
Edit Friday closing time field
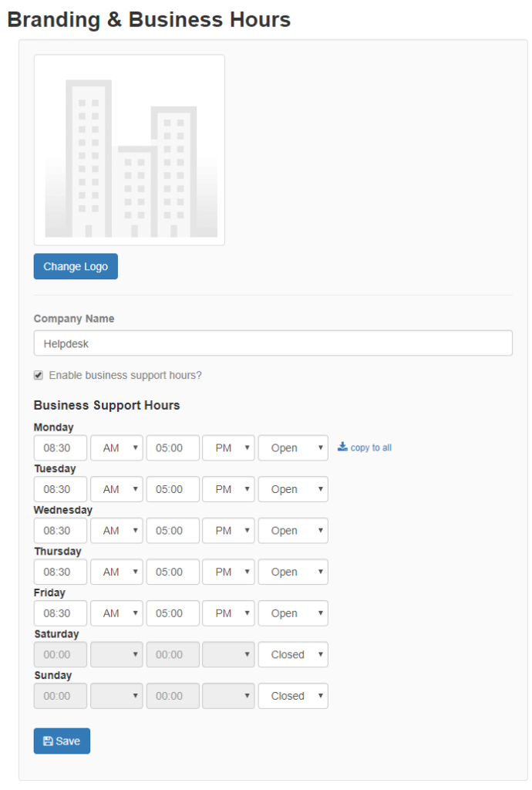tap(173, 613)
